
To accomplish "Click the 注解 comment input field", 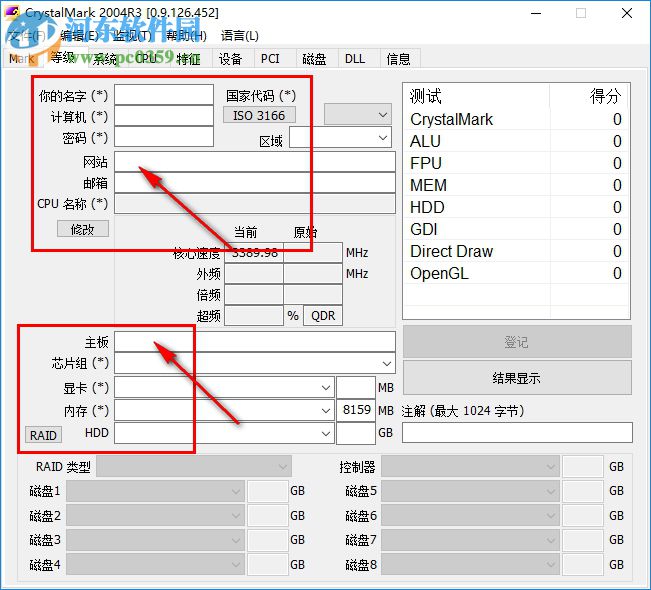I will coord(517,433).
